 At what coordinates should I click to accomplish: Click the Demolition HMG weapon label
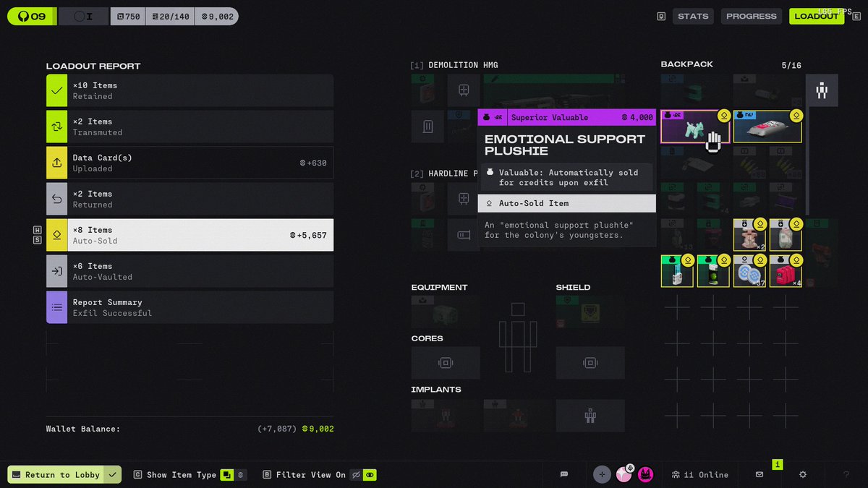pyautogui.click(x=463, y=65)
